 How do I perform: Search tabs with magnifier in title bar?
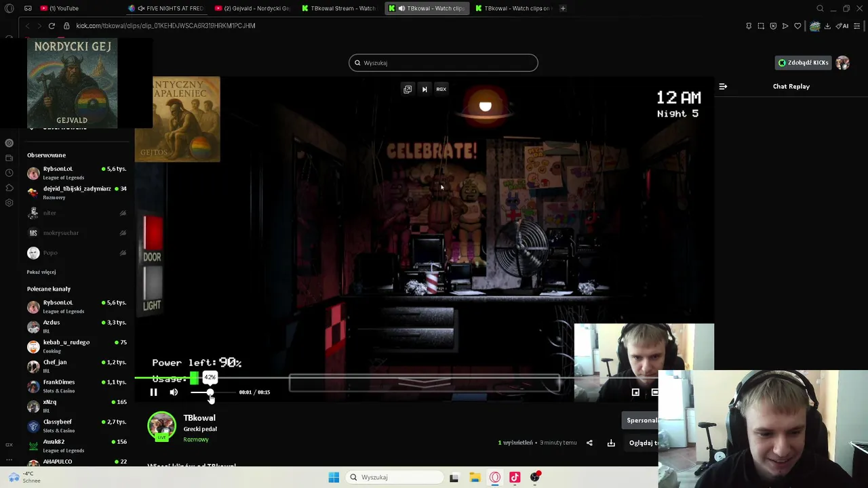pyautogui.click(x=820, y=8)
